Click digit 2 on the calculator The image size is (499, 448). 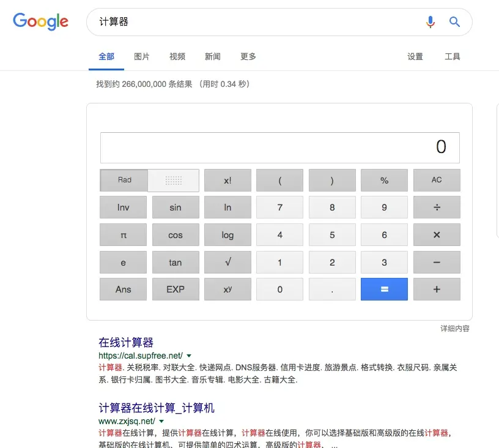click(x=332, y=262)
